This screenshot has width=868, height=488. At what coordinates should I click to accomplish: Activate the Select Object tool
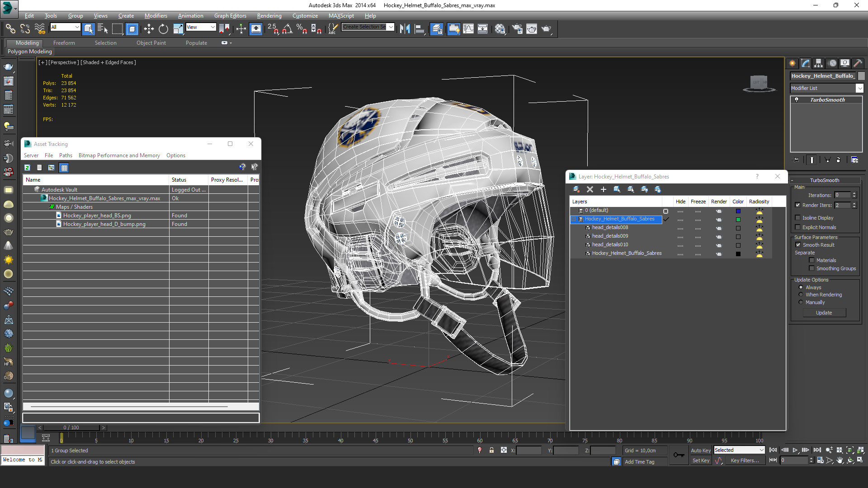(x=88, y=29)
